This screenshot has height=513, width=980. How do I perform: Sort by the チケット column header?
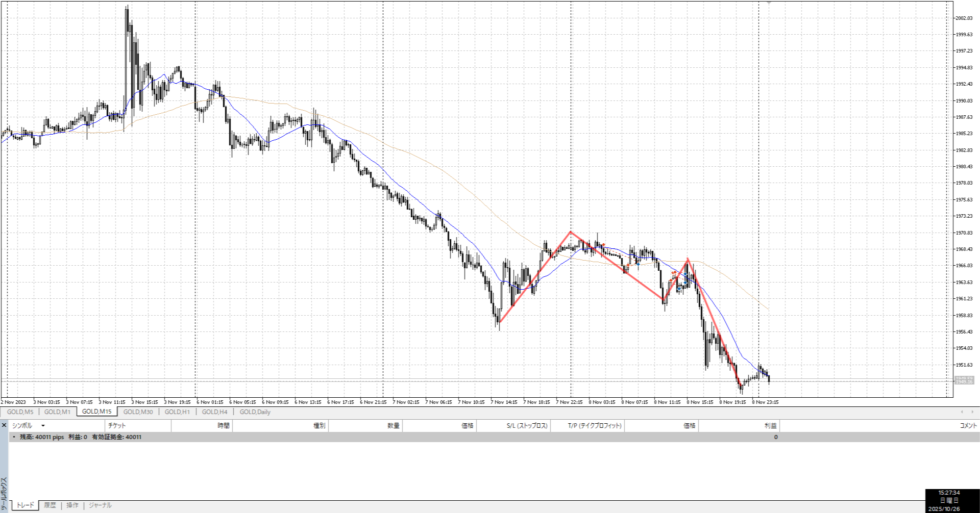pos(117,426)
